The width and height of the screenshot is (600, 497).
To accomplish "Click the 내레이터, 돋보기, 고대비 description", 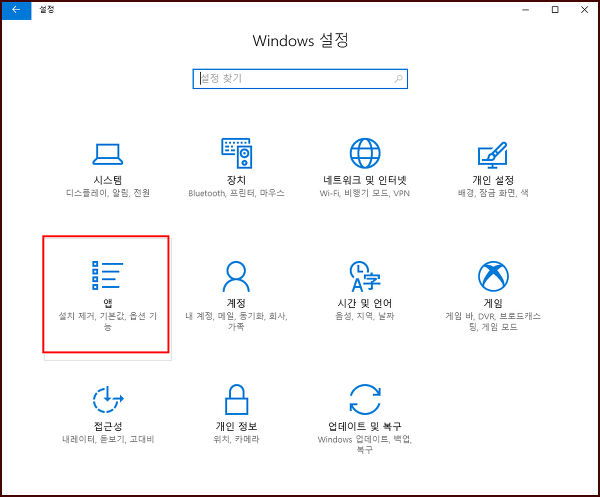I will pos(108,439).
